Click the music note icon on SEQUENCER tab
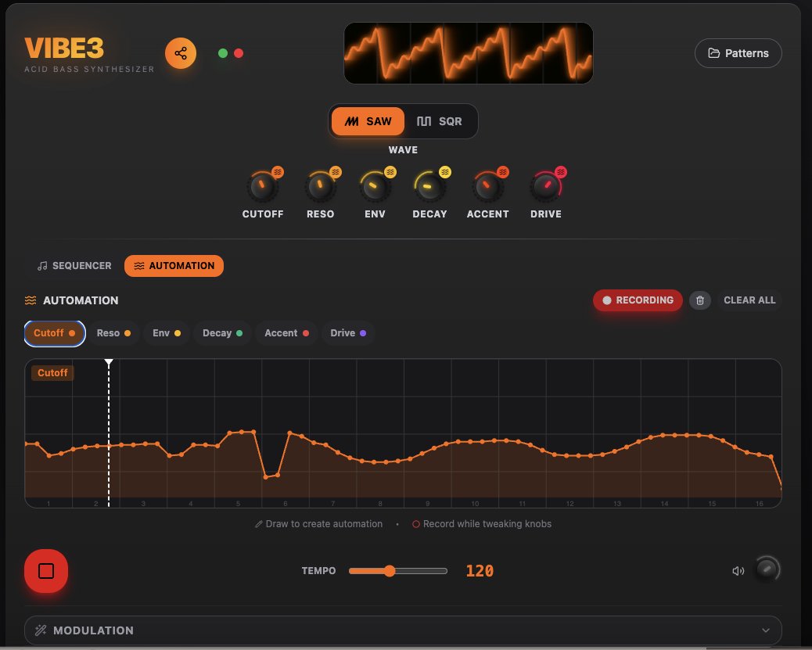 pos(42,266)
